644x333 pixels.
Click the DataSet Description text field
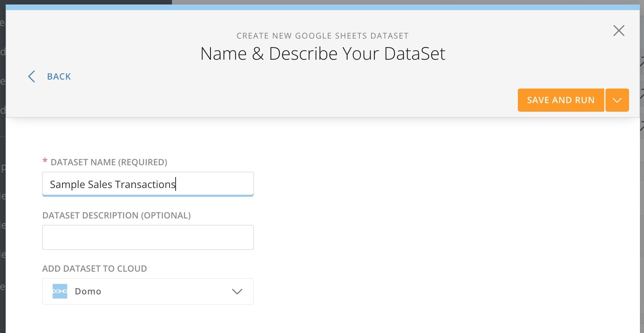tap(148, 237)
